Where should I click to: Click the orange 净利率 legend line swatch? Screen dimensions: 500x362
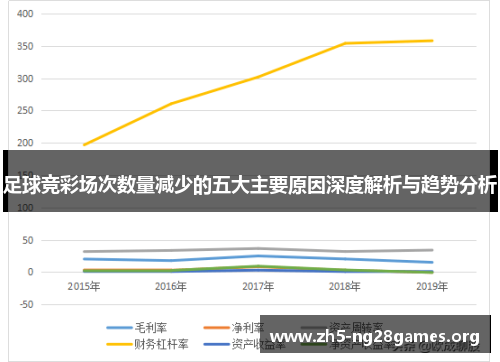tap(216, 328)
